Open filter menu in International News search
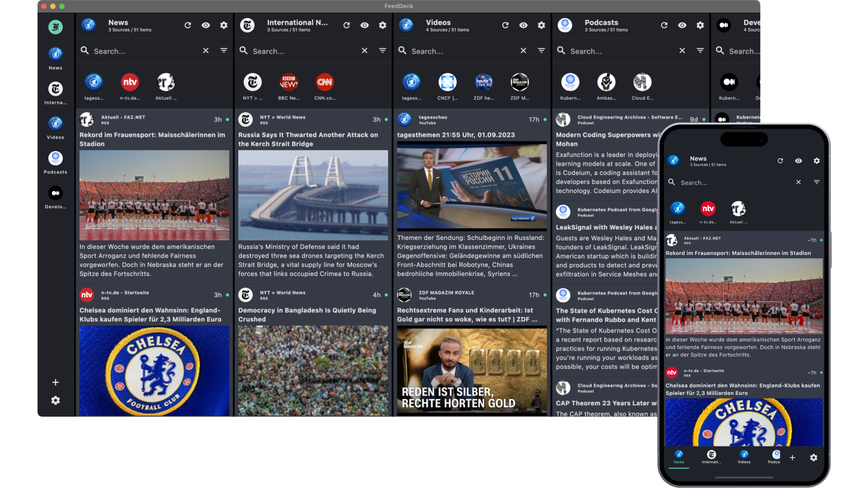Screen dimensions: 868x488 pos(382,51)
